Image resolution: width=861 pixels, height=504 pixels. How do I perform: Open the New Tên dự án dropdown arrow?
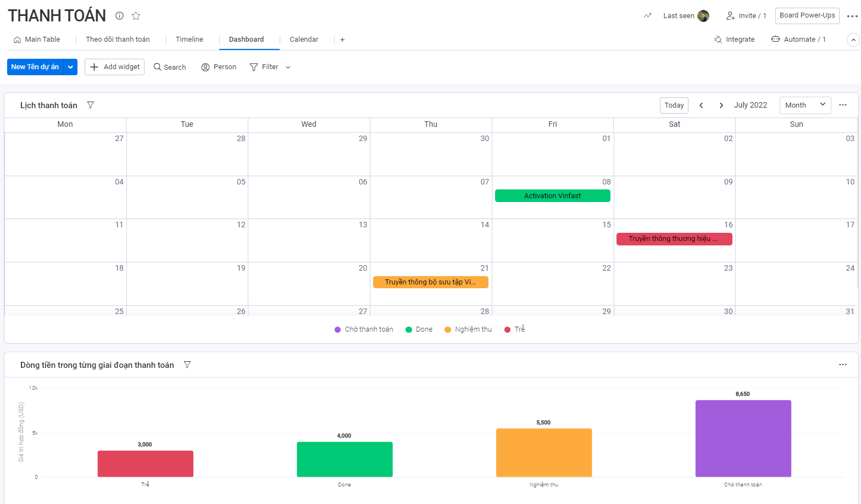(x=70, y=67)
